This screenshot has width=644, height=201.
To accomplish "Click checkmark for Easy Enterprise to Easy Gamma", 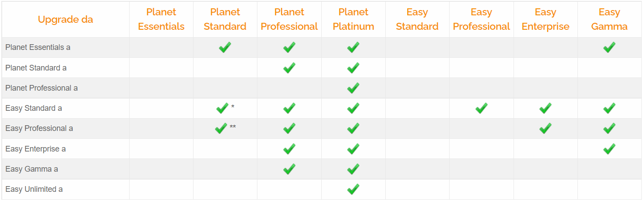I will 609,149.
